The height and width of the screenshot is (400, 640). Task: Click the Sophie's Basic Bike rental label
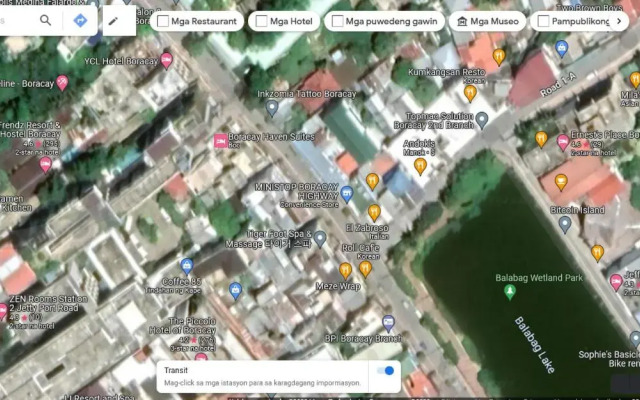click(609, 359)
